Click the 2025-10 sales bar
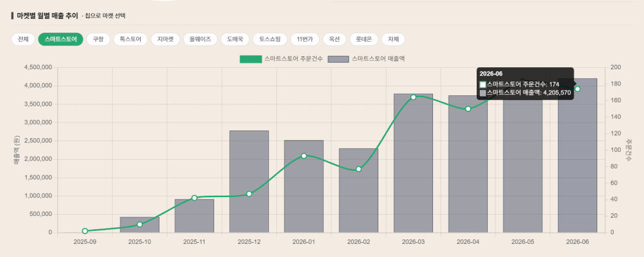 point(139,225)
